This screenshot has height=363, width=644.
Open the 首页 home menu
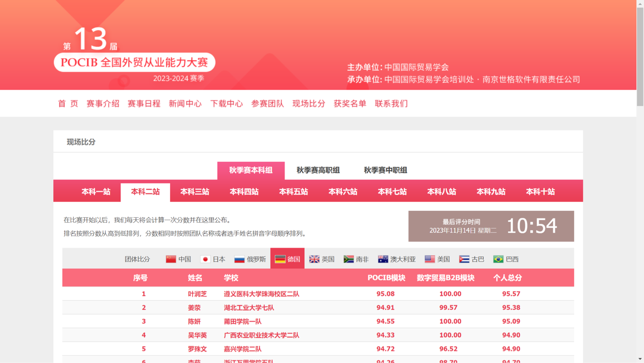click(x=68, y=103)
